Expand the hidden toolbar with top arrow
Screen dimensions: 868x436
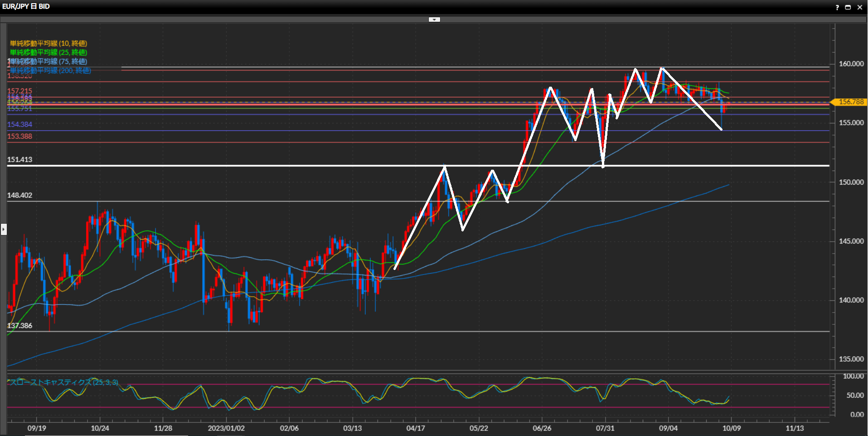434,20
